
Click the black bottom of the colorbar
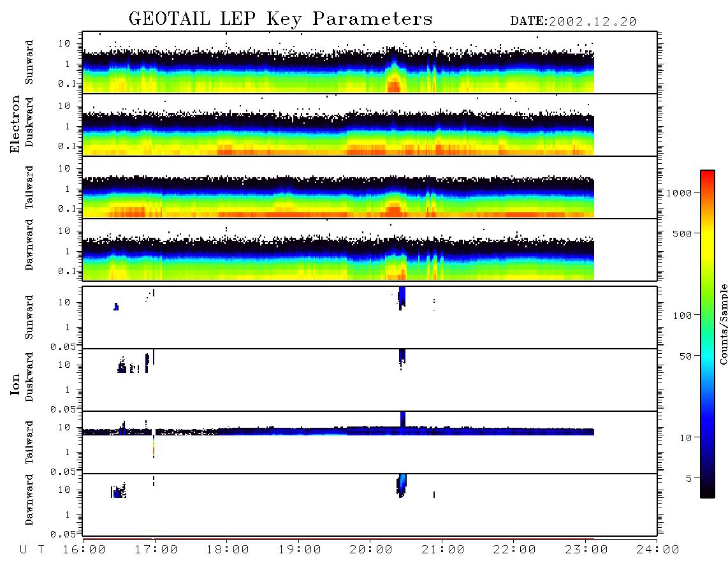(707, 490)
